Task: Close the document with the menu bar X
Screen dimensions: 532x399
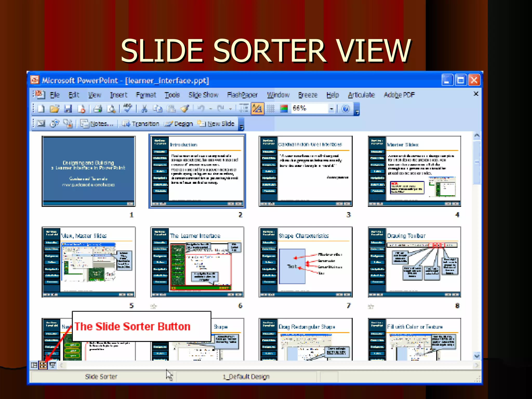Action: 476,94
